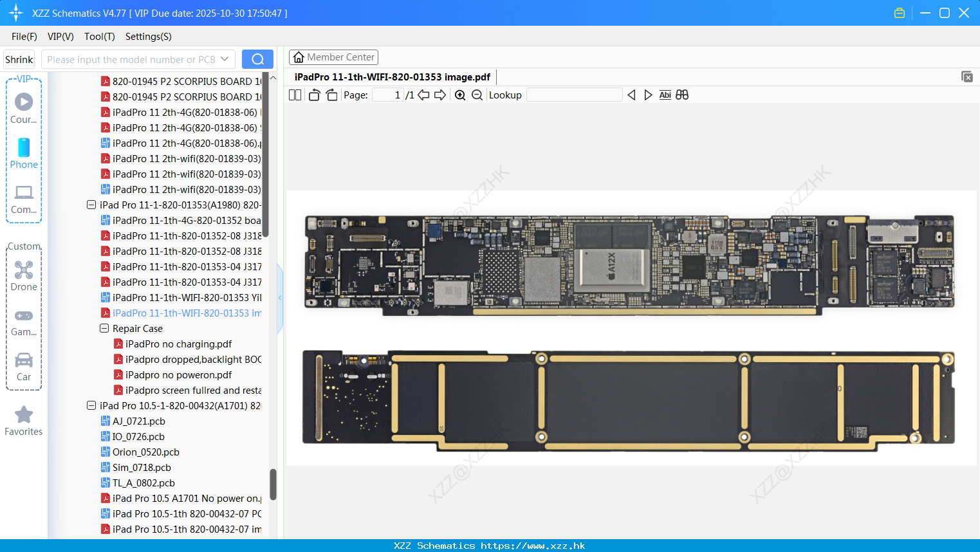The image size is (980, 552).
Task: Select the iPadPro 11-1th-WIFI image.pdf tab
Action: point(393,77)
